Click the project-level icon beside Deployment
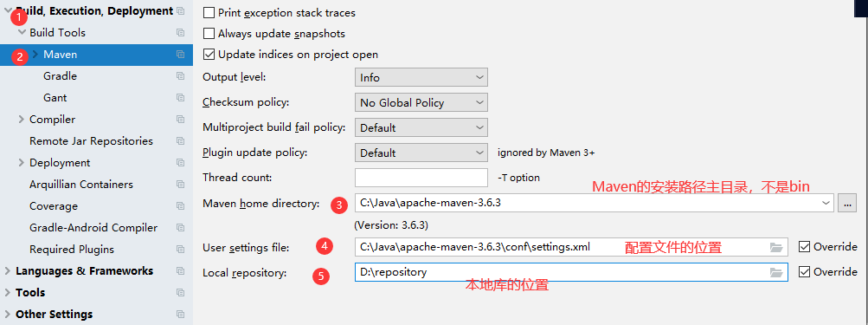The width and height of the screenshot is (868, 325). [x=181, y=163]
